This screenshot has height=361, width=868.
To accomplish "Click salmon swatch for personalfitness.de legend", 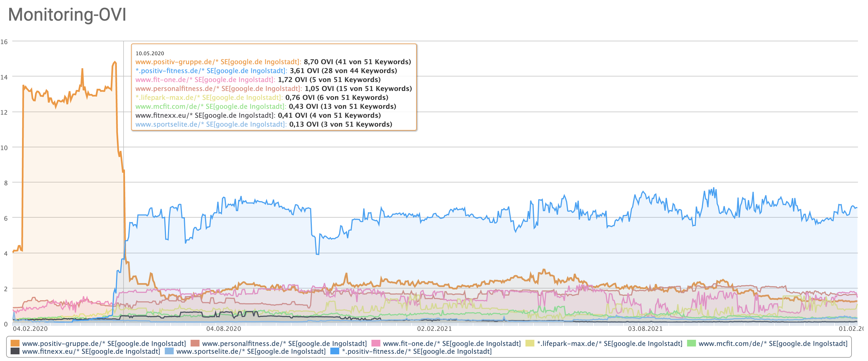I will (195, 343).
